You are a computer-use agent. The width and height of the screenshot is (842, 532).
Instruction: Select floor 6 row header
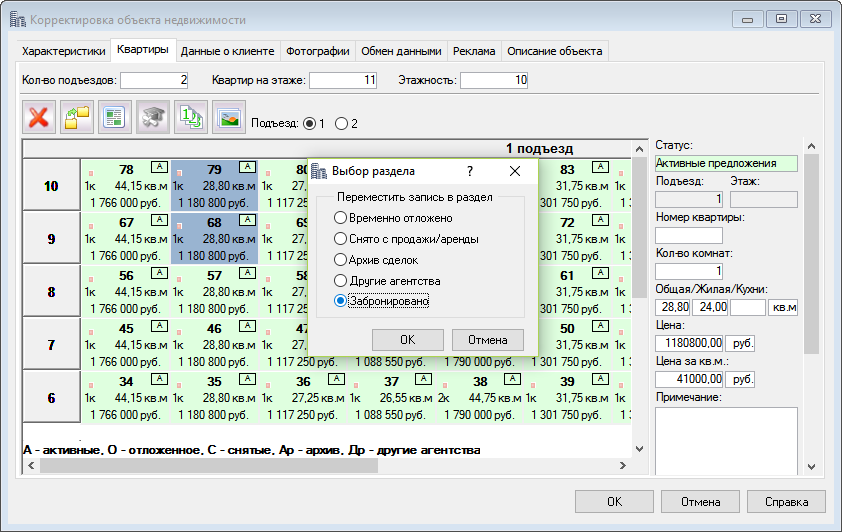[x=52, y=397]
